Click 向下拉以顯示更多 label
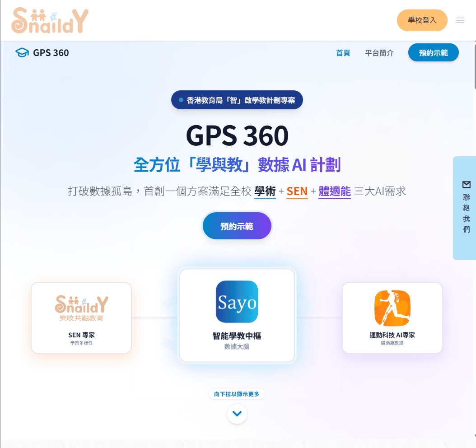Viewport: 476px width, 448px height. (x=237, y=394)
